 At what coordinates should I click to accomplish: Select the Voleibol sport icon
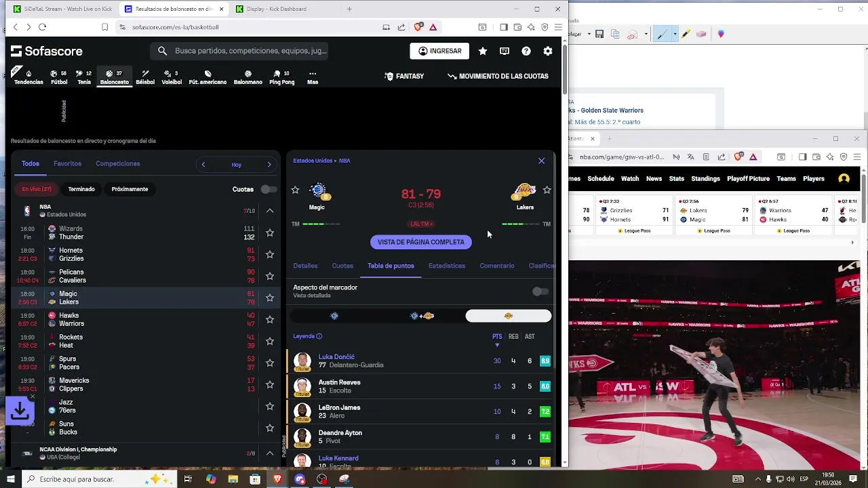[x=172, y=77]
